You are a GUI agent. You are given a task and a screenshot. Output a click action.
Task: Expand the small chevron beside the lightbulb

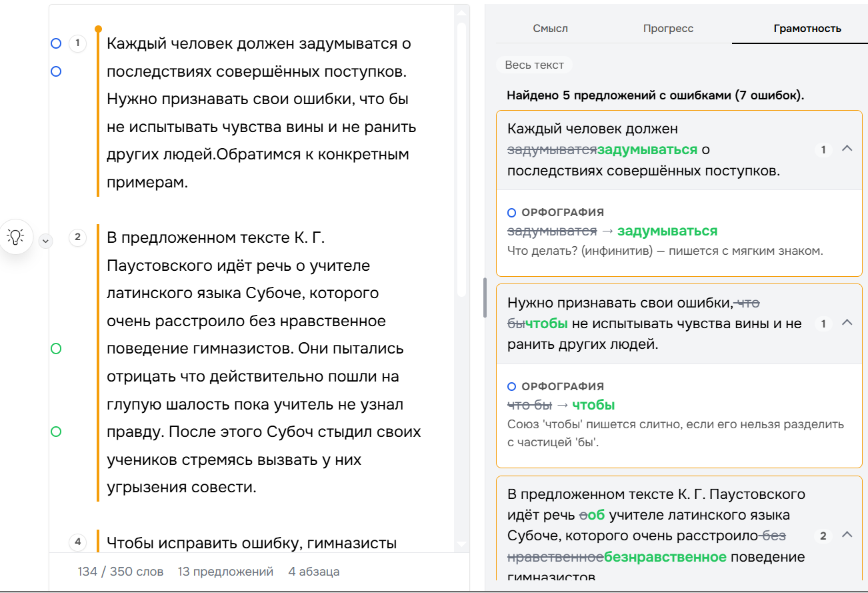click(45, 241)
